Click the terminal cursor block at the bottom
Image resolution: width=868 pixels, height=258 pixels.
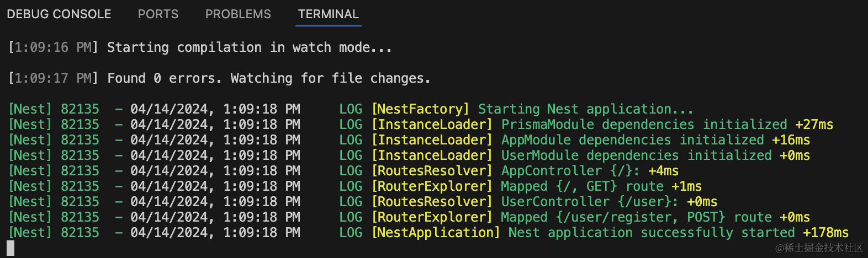coord(10,248)
